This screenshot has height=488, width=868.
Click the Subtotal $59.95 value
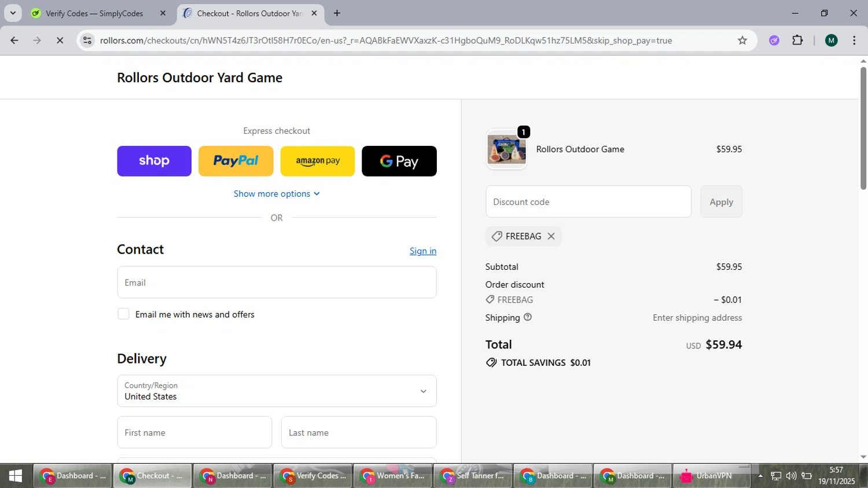[729, 267]
